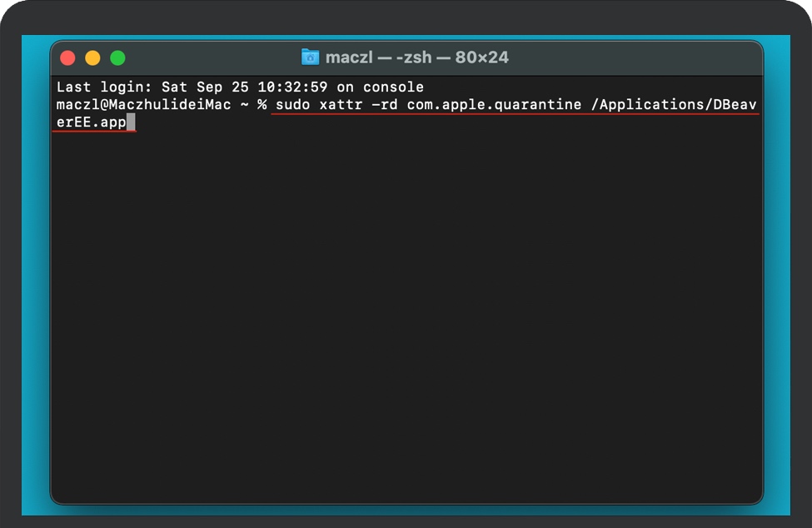Click the word 'console' in login line

tap(393, 87)
